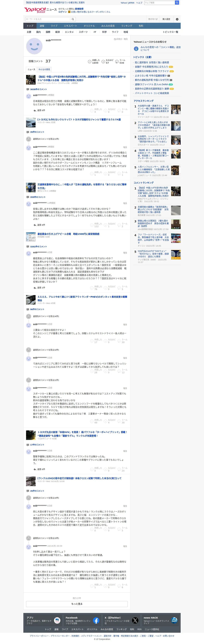Click the keyword search magnifier icon
This screenshot has width=204, height=644.
[73, 19]
